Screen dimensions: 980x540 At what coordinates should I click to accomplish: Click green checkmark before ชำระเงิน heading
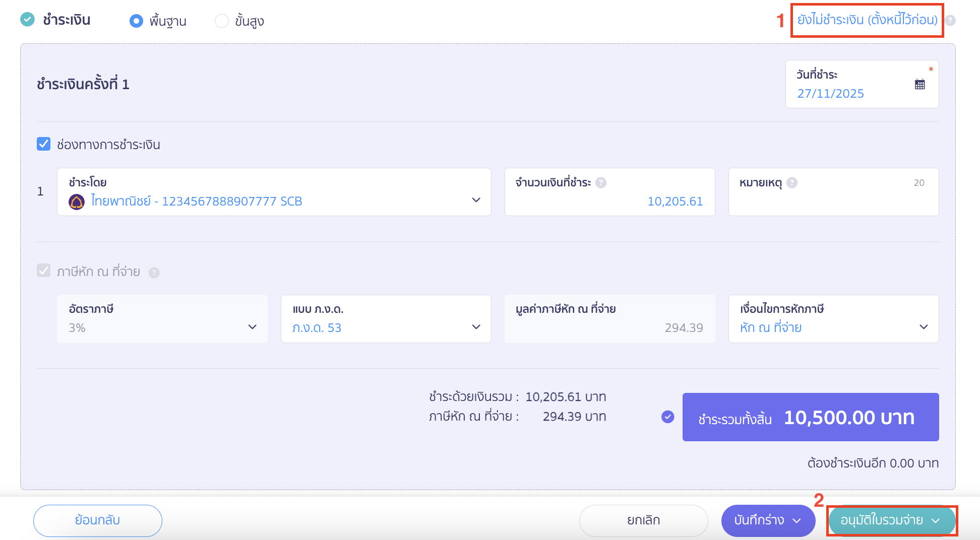pyautogui.click(x=28, y=20)
